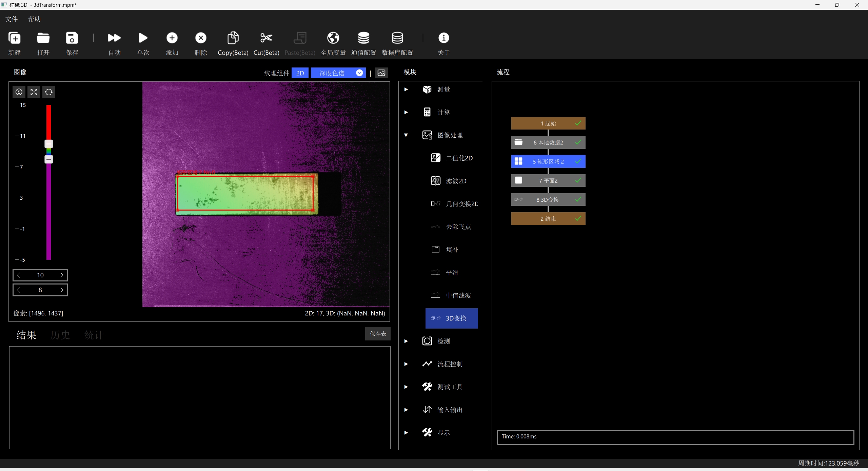Select flow step 6 本地数据2

[x=548, y=142]
